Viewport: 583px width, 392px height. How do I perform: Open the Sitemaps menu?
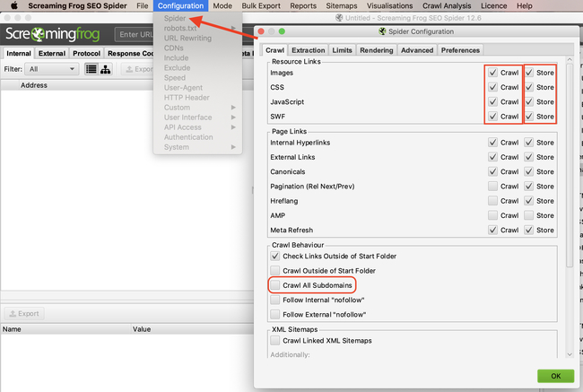pos(342,5)
